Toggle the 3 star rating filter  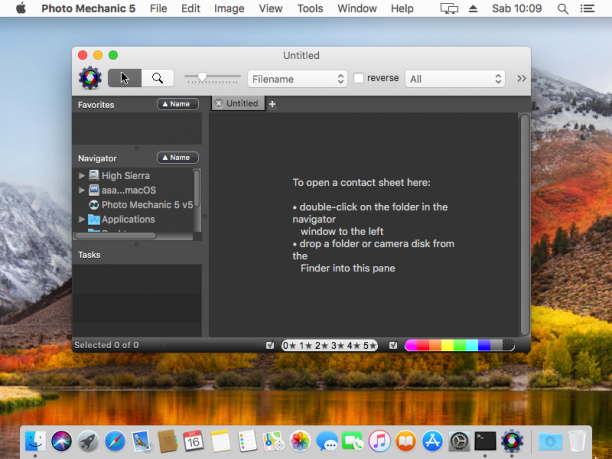coord(338,345)
